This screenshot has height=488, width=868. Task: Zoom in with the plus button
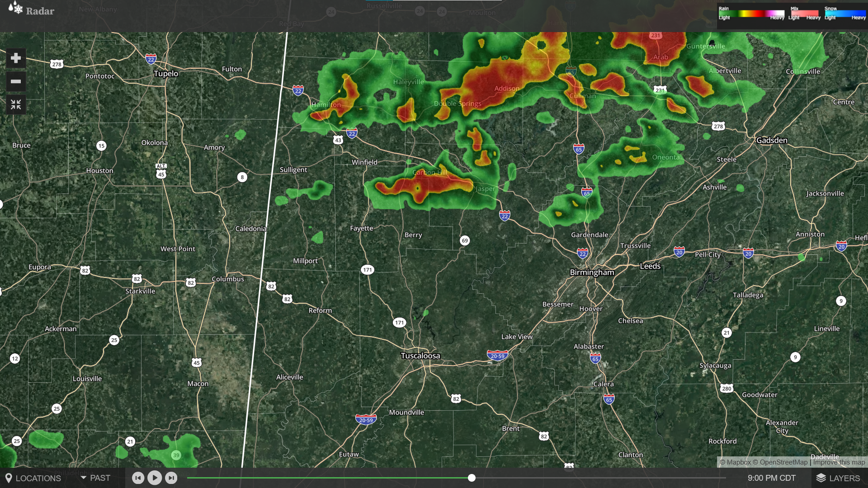click(16, 58)
